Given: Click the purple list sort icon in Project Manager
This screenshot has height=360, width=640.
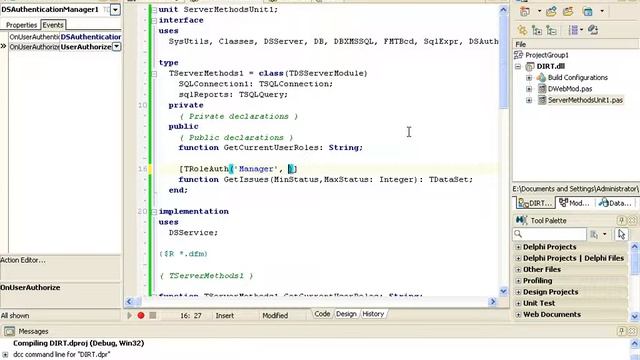Looking at the screenshot, I should [573, 30].
